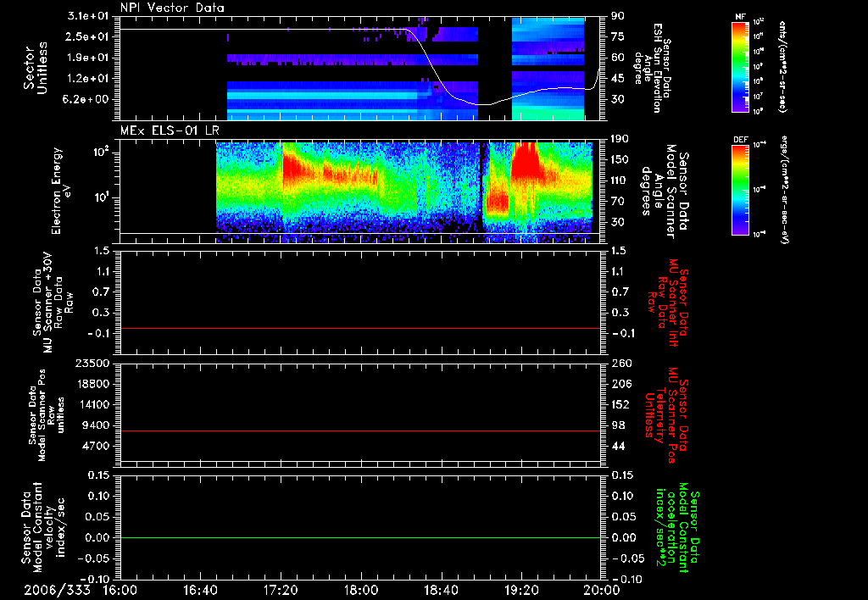Click the 18:40 time axis label
Image resolution: width=868 pixels, height=600 pixels.
tap(441, 590)
